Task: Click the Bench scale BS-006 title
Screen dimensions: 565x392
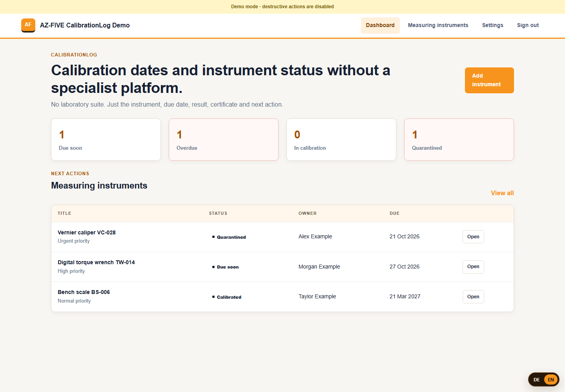Action: click(84, 292)
